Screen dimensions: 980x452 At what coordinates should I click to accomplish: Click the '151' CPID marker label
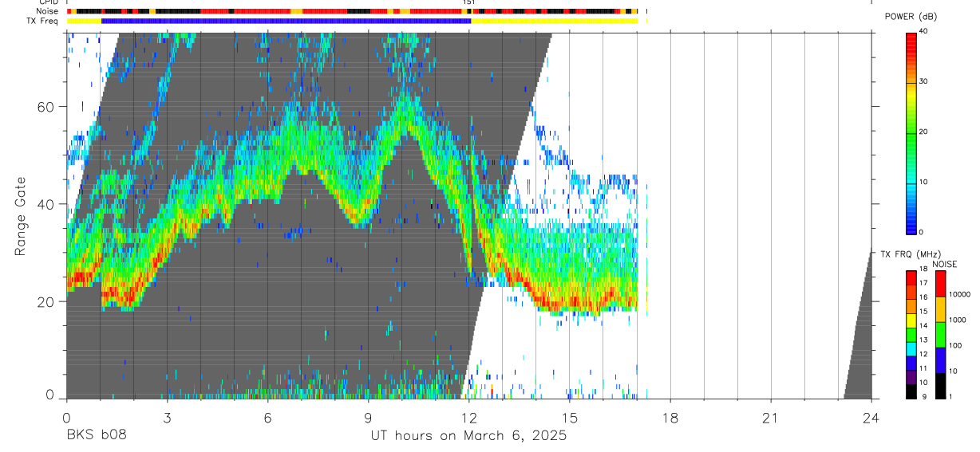pyautogui.click(x=469, y=2)
